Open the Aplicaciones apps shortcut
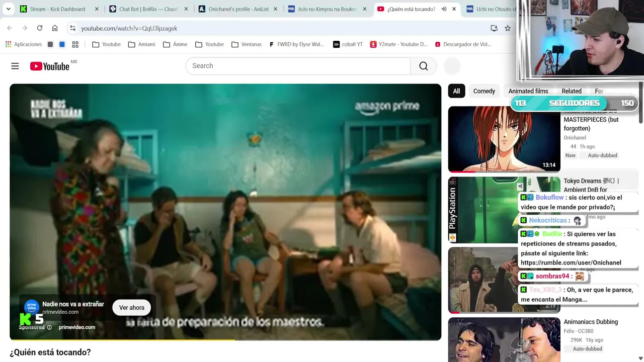This screenshot has width=644, height=362. [x=24, y=44]
